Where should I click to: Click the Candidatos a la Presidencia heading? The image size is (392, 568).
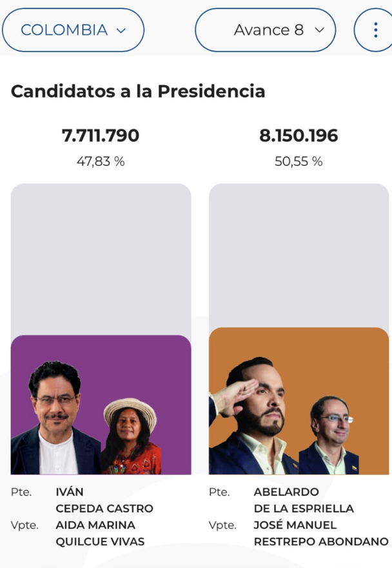pos(138,91)
